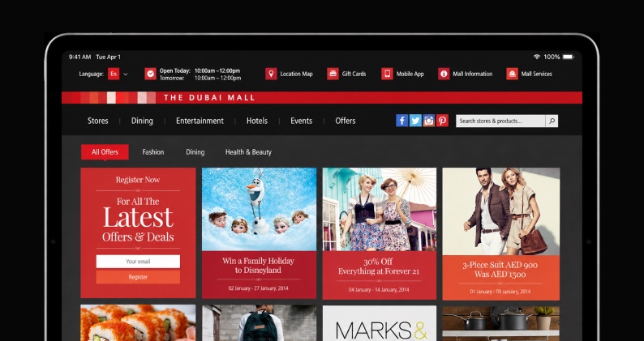644x341 pixels.
Task: Click the Your email field
Action: tap(138, 262)
